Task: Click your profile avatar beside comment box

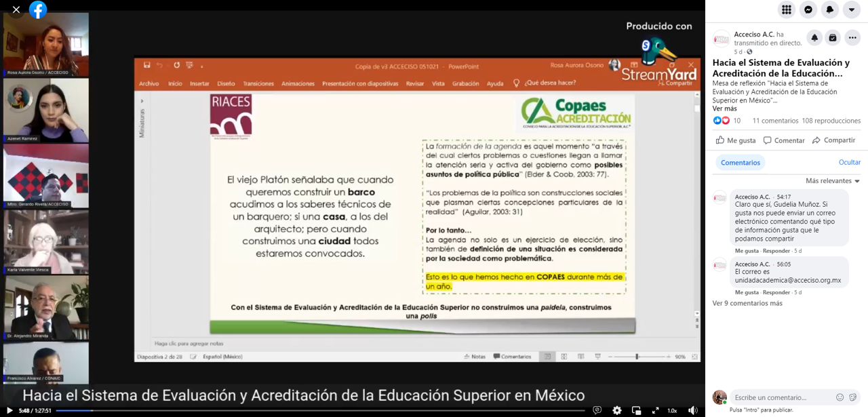Action: [719, 397]
